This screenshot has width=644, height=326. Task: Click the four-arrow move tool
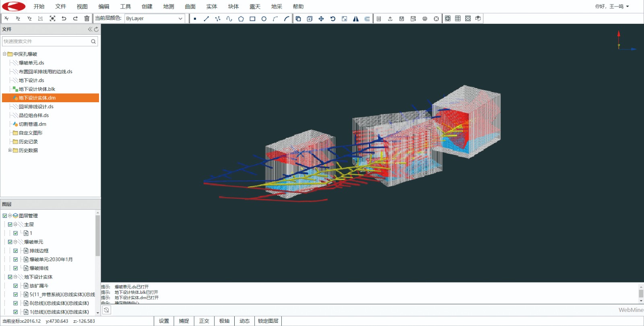tap(321, 19)
